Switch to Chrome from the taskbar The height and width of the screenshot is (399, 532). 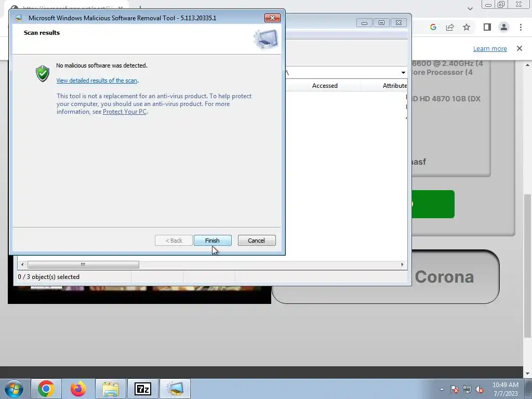46,389
